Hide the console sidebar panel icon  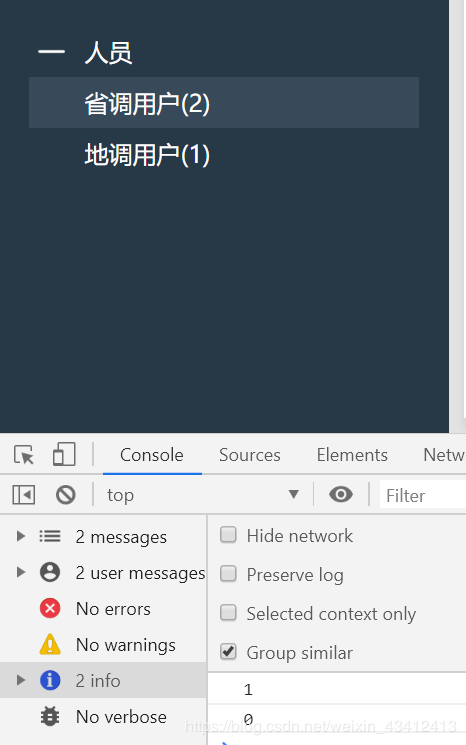[24, 495]
